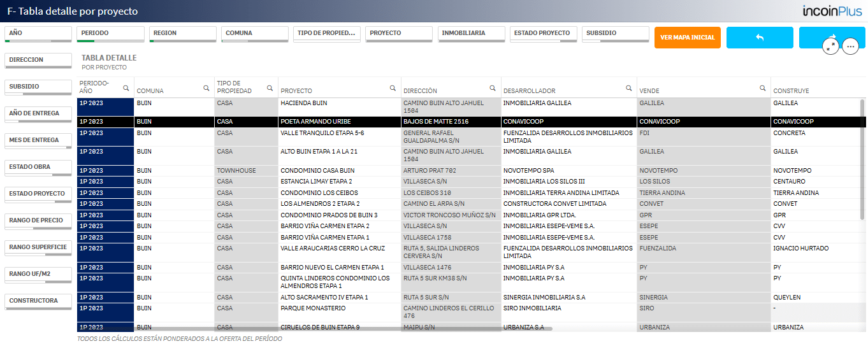Open the AÑO DE ENTREGA sidebar filter
The width and height of the screenshot is (868, 346).
[x=38, y=115]
